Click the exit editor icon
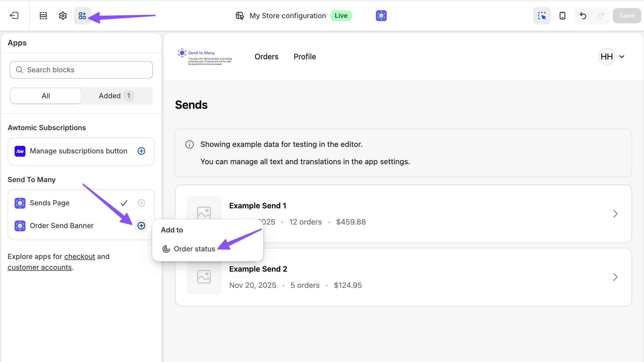644x362 pixels. click(14, 15)
